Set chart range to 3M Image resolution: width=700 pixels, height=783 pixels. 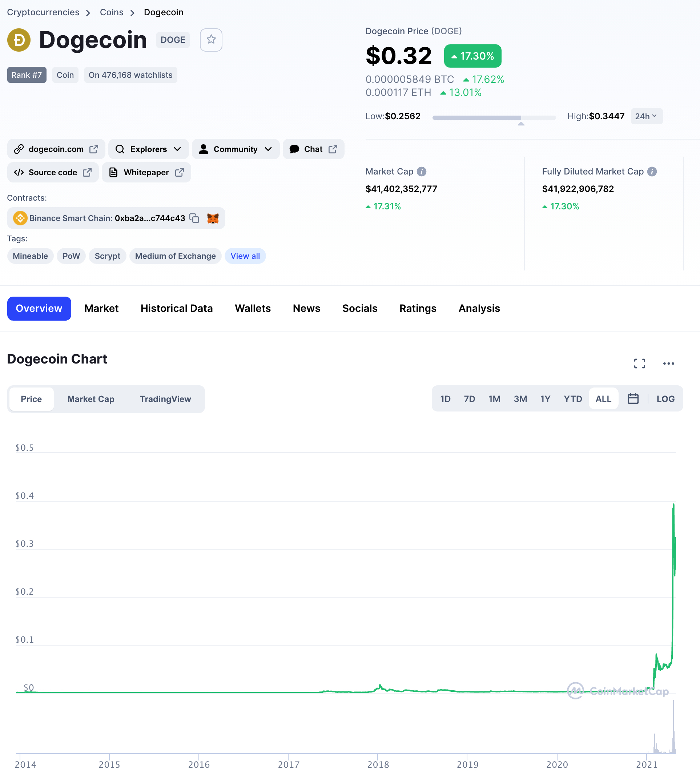tap(520, 399)
